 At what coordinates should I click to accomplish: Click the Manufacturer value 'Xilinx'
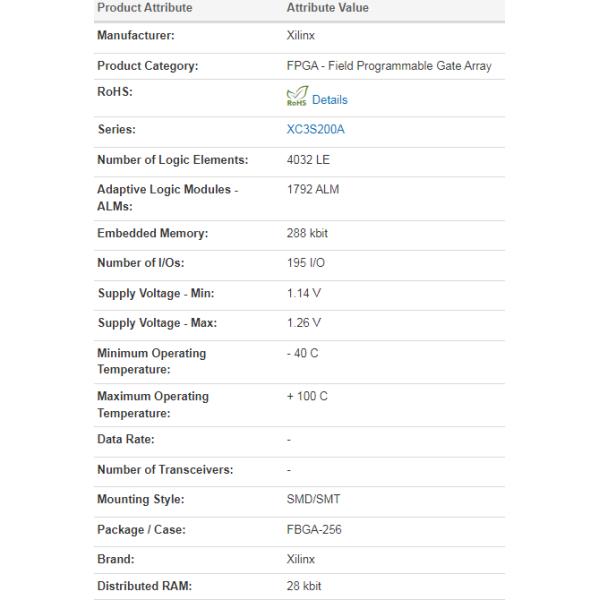tap(300, 35)
